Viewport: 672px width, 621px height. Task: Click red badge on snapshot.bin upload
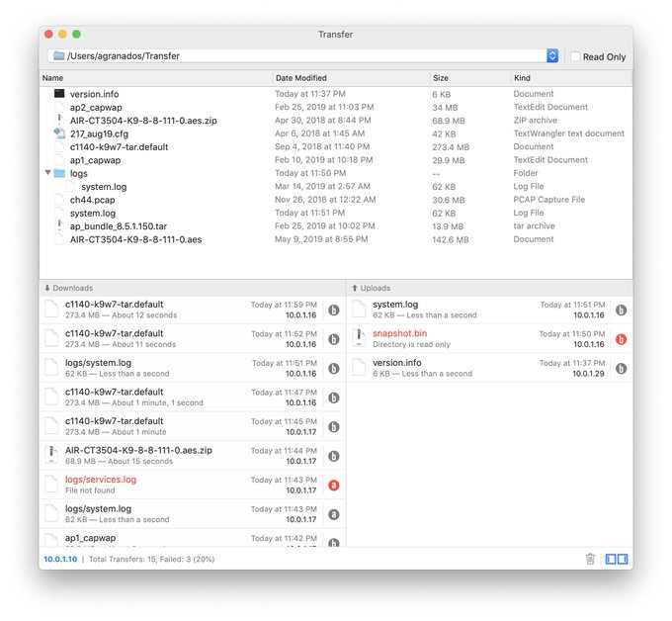(x=621, y=339)
